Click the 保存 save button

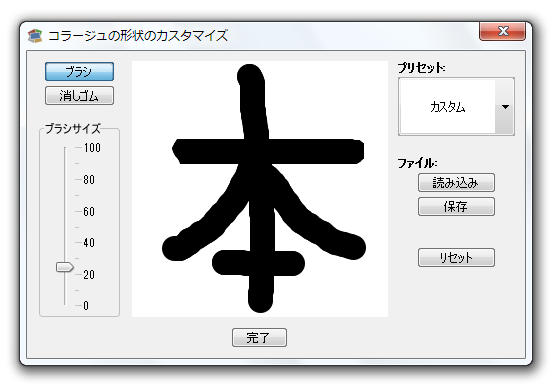(x=456, y=207)
